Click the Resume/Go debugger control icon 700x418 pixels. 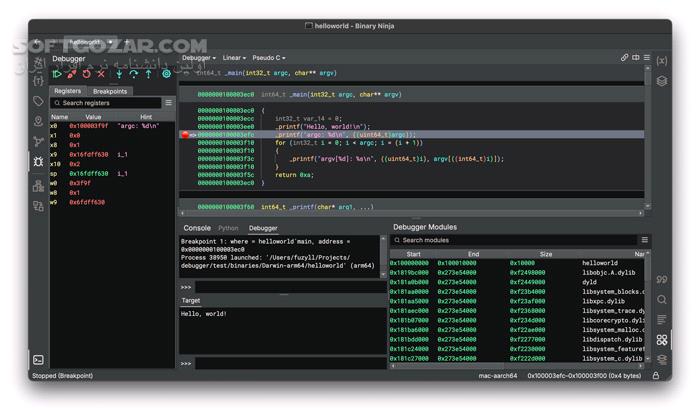(57, 74)
